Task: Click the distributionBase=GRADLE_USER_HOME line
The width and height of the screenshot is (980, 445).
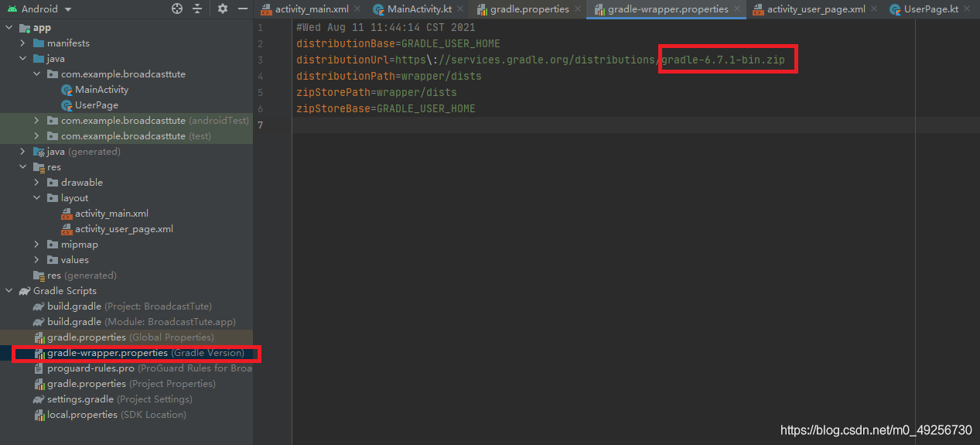Action: [398, 43]
